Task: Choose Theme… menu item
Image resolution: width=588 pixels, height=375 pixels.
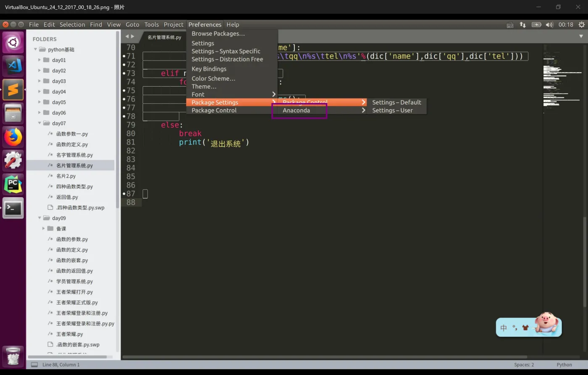Action: tap(232, 87)
